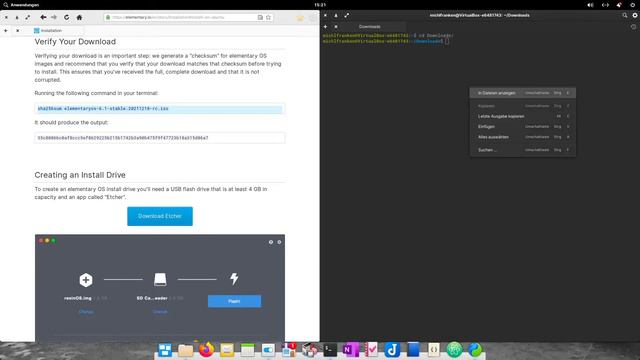Go back in the browser
This screenshot has width=640, height=360.
tap(43, 18)
